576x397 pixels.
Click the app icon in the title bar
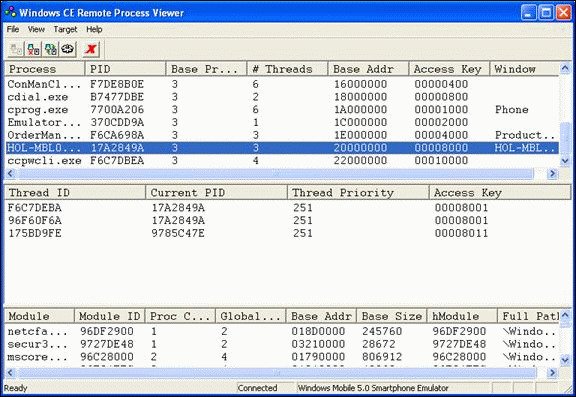[x=10, y=12]
